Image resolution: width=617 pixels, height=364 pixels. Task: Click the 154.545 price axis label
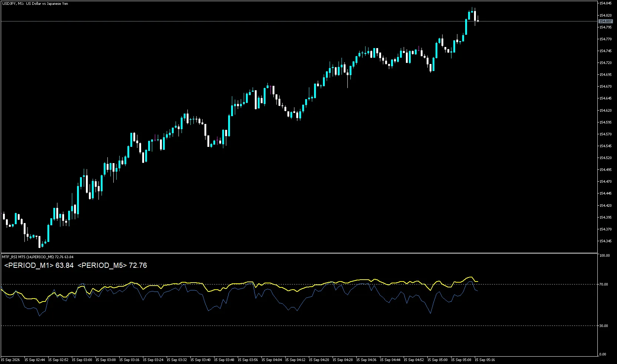(x=606, y=146)
